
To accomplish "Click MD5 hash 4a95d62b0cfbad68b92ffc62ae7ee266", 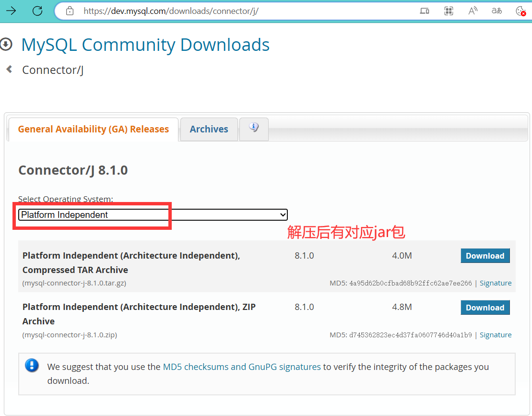I will (x=411, y=283).
